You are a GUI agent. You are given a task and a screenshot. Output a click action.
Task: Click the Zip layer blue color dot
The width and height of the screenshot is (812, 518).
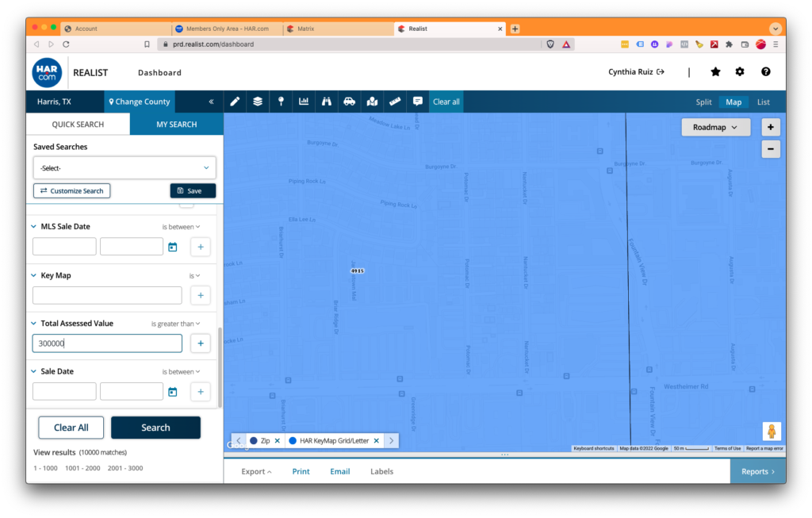pyautogui.click(x=253, y=441)
